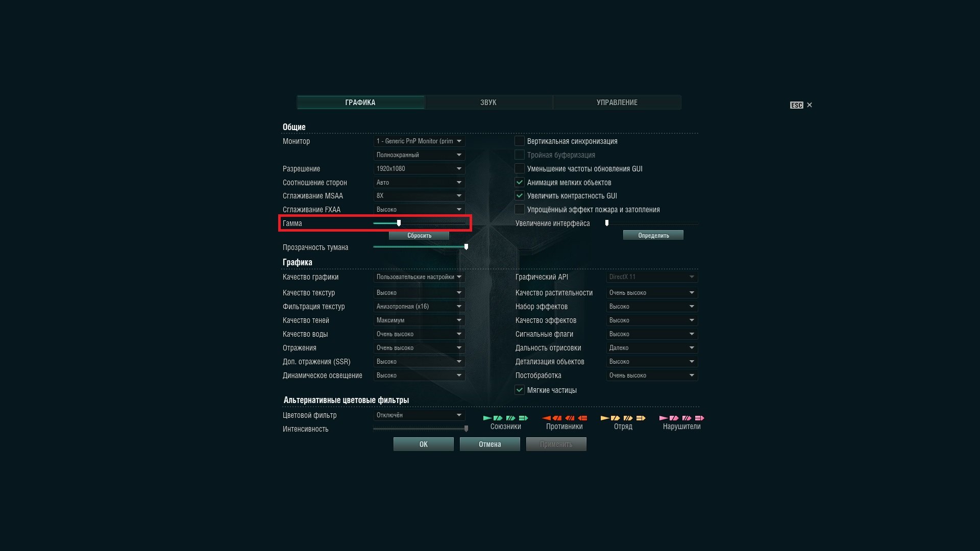
Task: Open the Качество растительности dropdown
Action: (x=652, y=293)
